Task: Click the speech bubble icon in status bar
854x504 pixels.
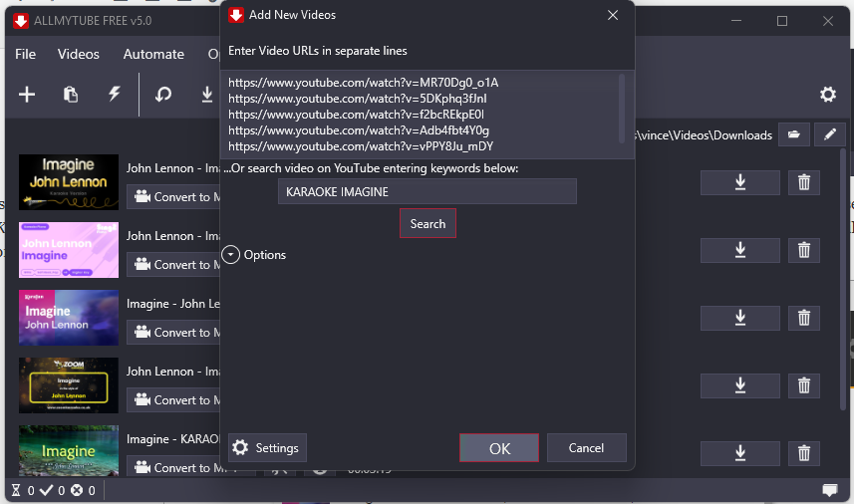Action: [829, 490]
